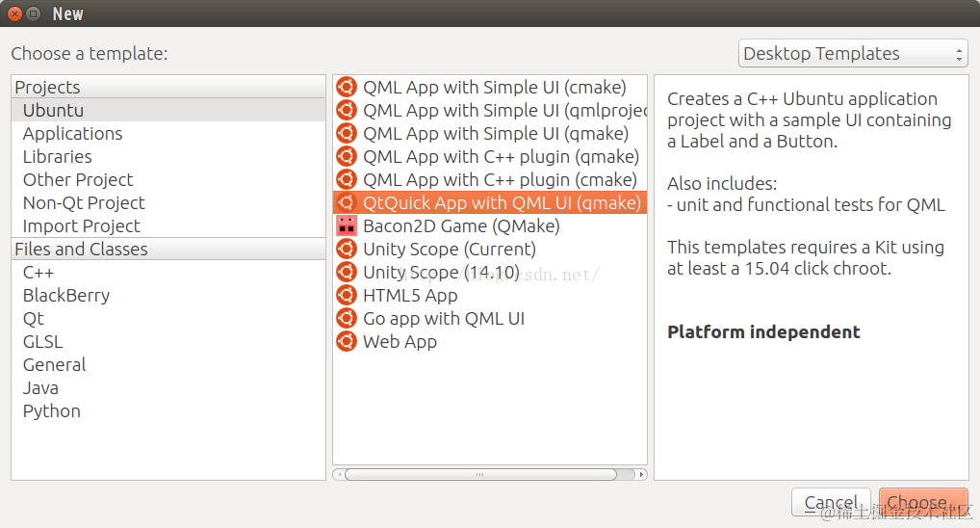Viewport: 980px width, 528px height.
Task: Click the Ubuntu icon beside QML App with Simple UI (qmake)
Action: (347, 133)
